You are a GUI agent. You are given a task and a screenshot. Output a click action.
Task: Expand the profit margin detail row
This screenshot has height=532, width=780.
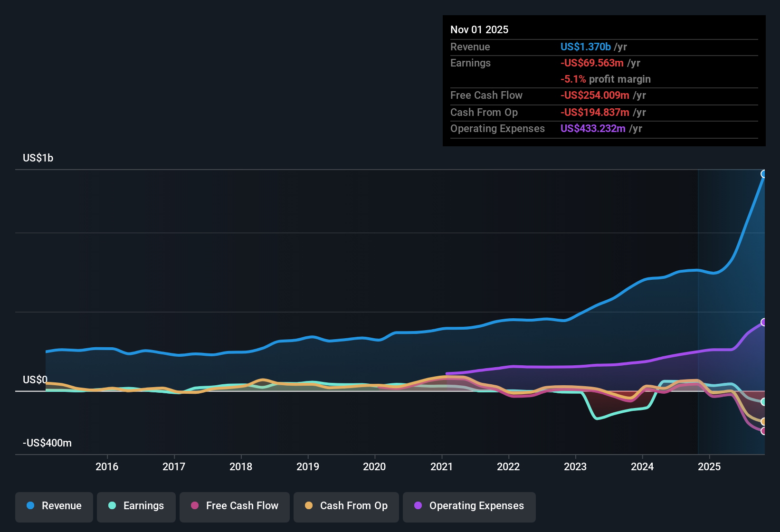tap(606, 79)
